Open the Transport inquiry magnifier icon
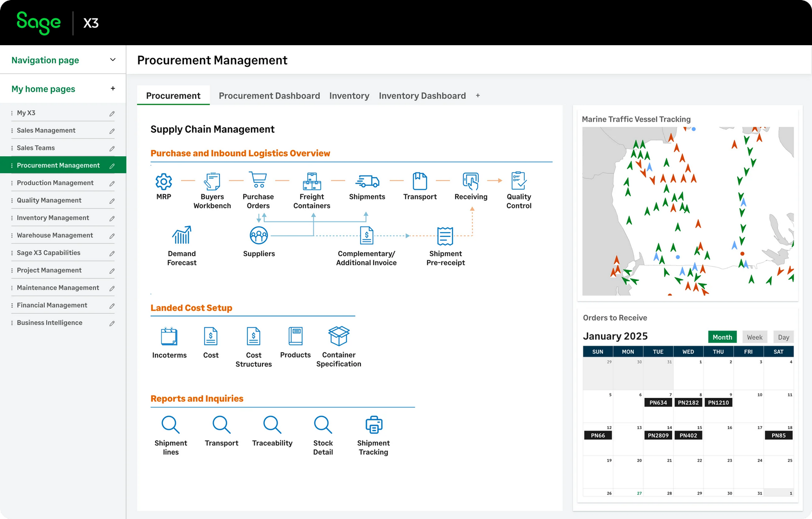This screenshot has width=812, height=519. tap(221, 425)
